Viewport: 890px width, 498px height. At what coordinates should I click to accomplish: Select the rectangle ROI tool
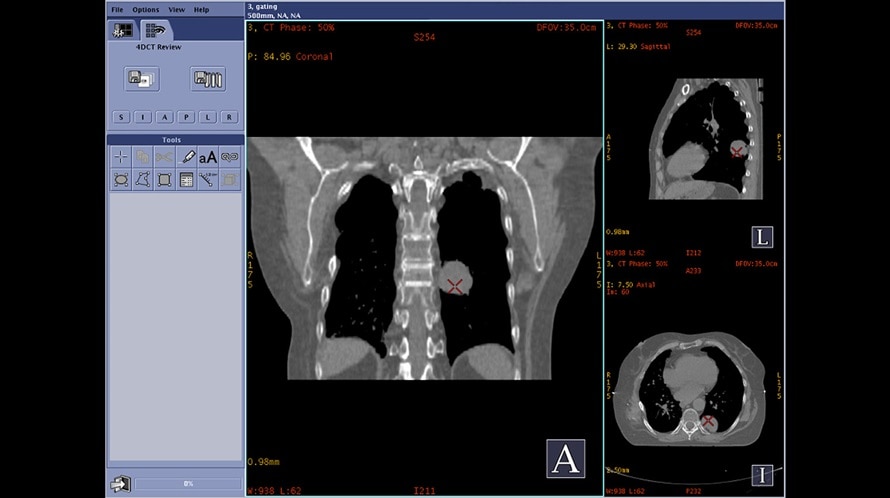tap(164, 180)
